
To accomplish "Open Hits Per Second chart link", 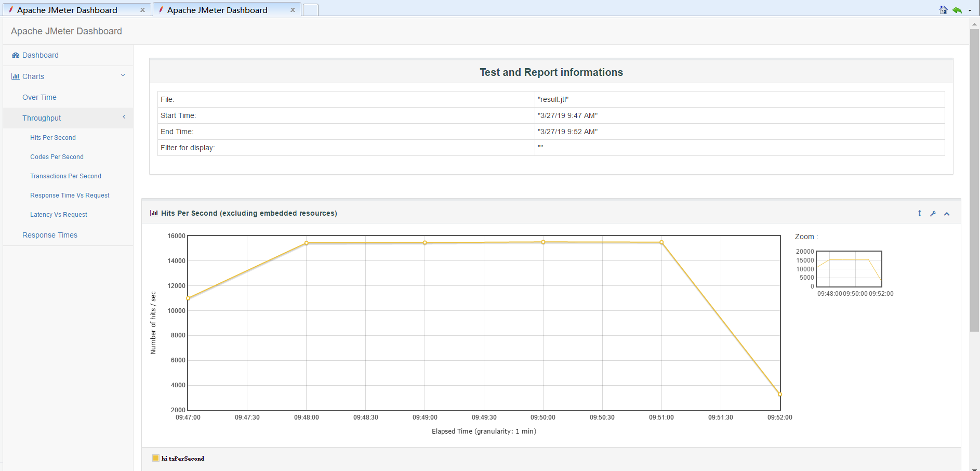I will click(53, 138).
